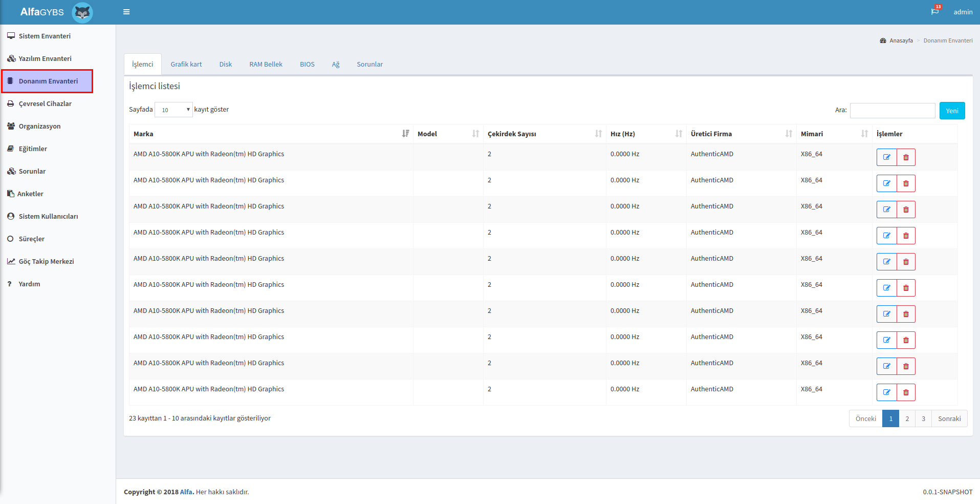The height and width of the screenshot is (504, 980).
Task: Switch to the RAM Bellek tab
Action: (266, 64)
